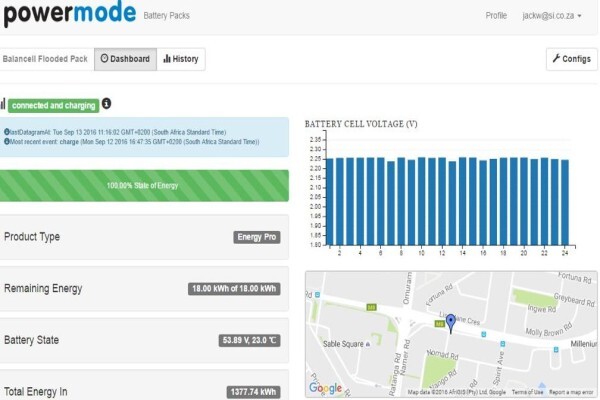Switch to the Dashboard tab
Screen dimensions: 600x400
(x=125, y=59)
